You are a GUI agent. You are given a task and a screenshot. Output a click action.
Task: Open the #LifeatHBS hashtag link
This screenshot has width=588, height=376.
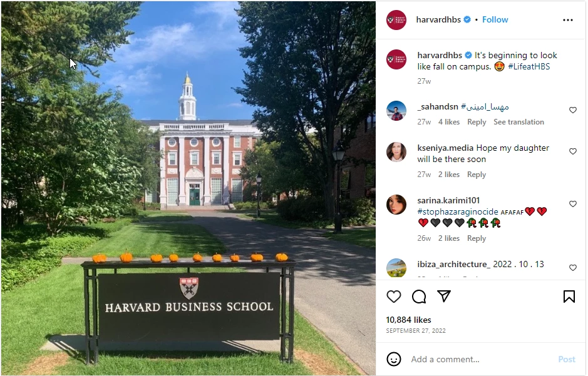click(x=529, y=67)
